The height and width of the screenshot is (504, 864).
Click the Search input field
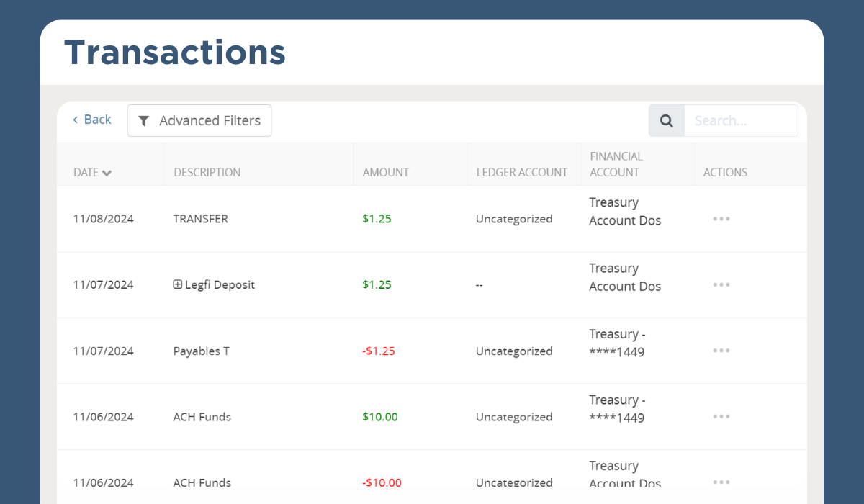tap(742, 120)
